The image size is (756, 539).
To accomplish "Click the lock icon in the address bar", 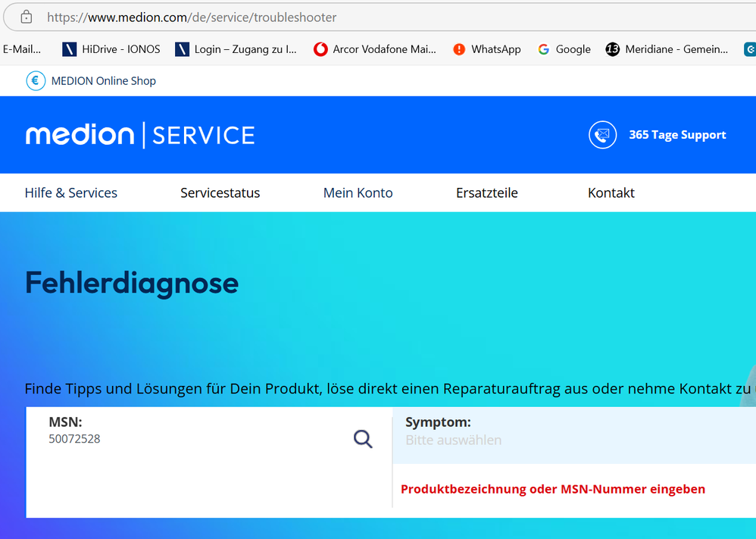I will [26, 17].
